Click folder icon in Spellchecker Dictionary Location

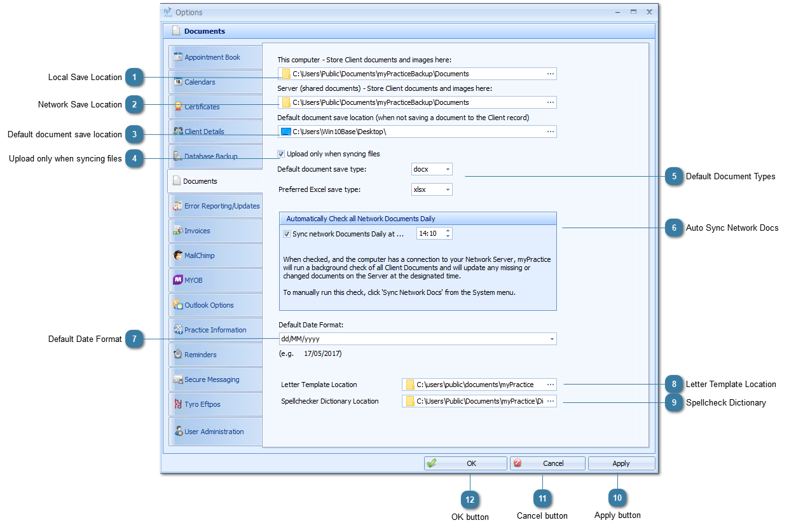[410, 401]
